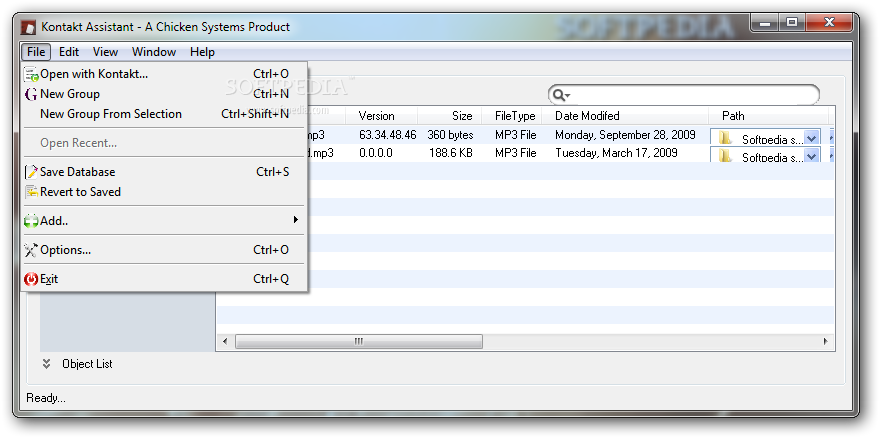
Task: Choose Revert to Saved entry
Action: pyautogui.click(x=164, y=192)
